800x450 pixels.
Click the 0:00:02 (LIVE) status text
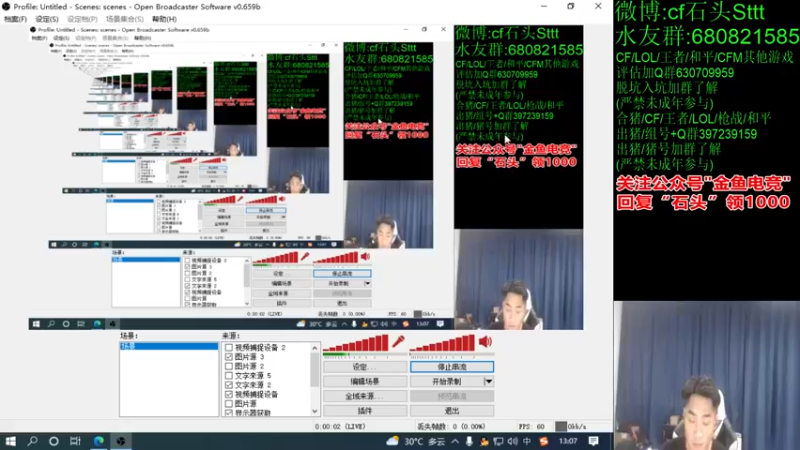(x=340, y=427)
